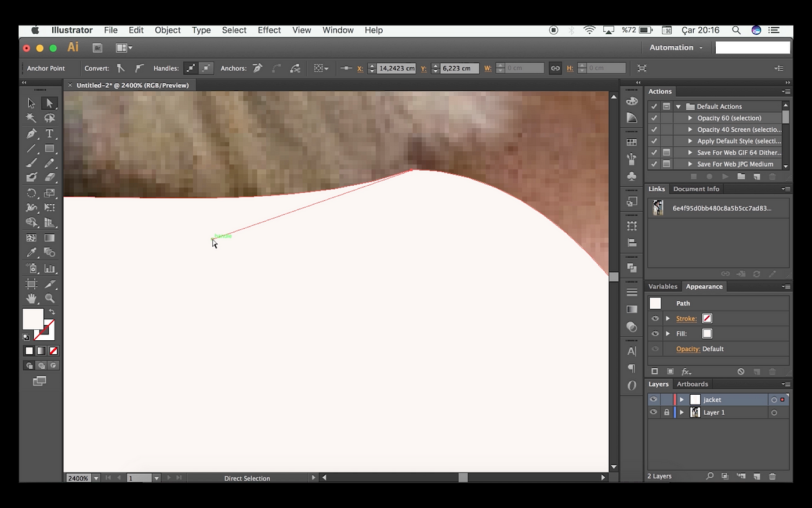Expand Layer 1 contents

682,412
